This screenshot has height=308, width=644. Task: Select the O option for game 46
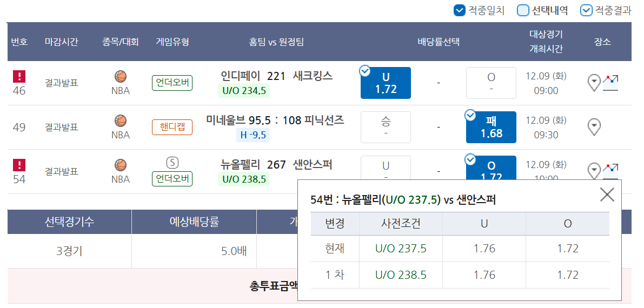click(491, 83)
